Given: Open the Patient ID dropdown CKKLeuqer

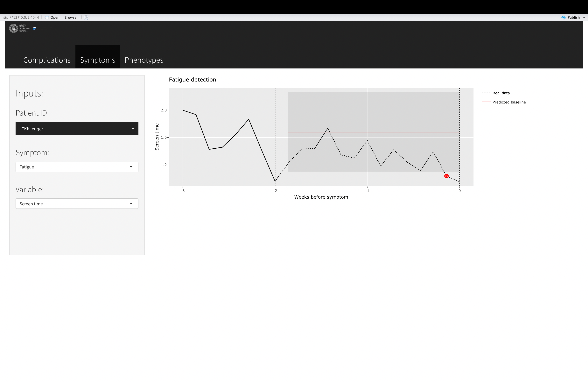Looking at the screenshot, I should (x=77, y=129).
